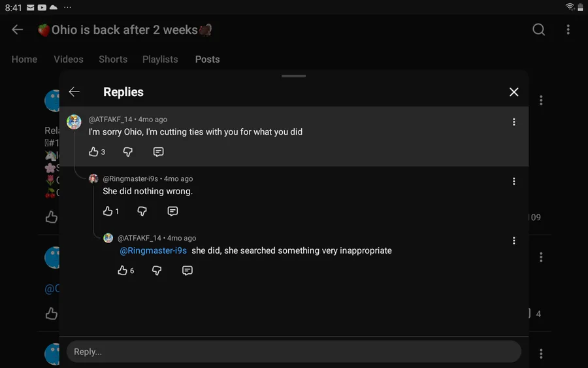Image resolution: width=588 pixels, height=368 pixels.
Task: Like the comment with 6 likes
Action: pos(122,271)
